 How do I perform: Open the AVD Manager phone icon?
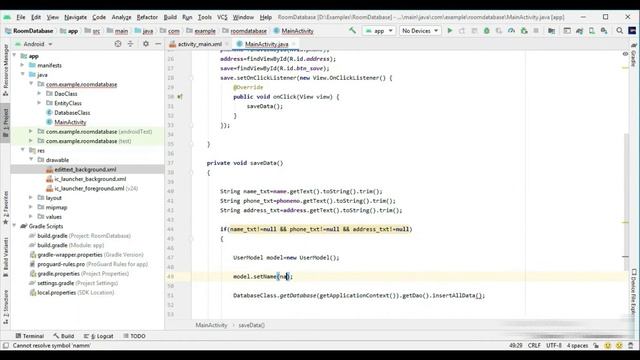(592, 31)
